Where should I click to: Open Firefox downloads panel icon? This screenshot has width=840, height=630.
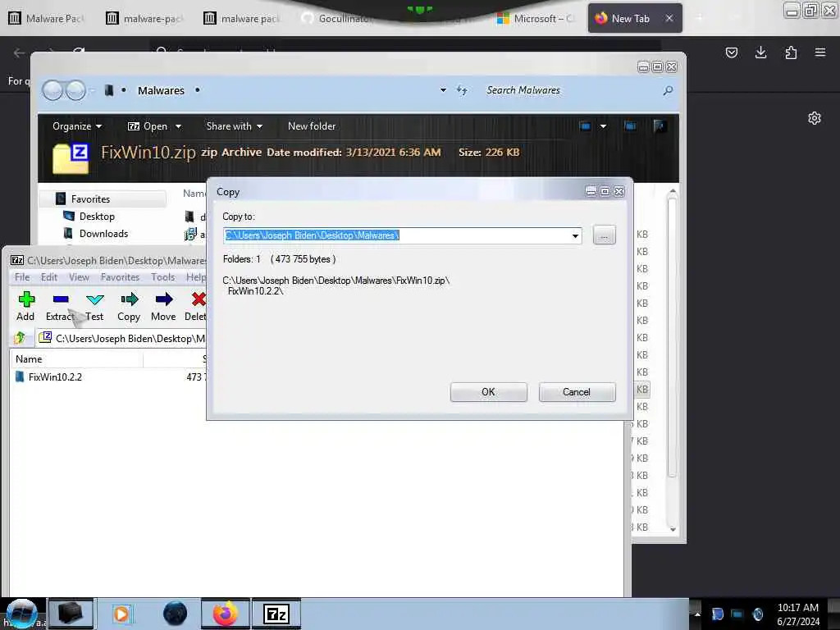pyautogui.click(x=760, y=52)
